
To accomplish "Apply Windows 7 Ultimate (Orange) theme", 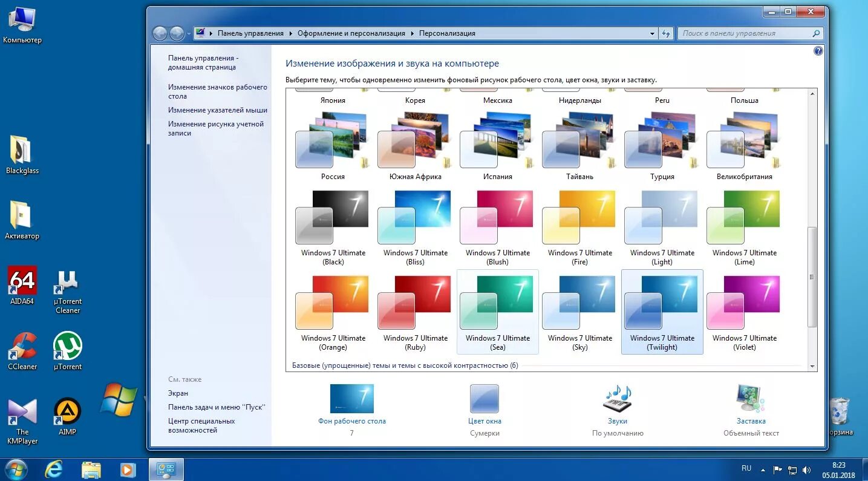I will [x=333, y=313].
